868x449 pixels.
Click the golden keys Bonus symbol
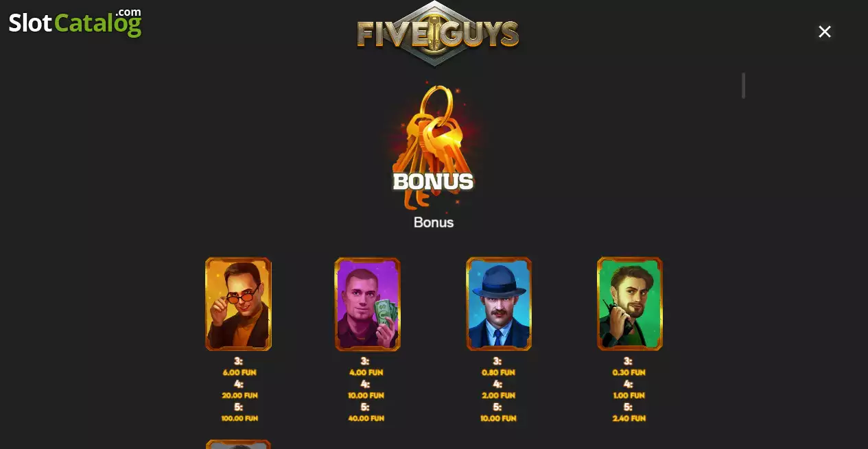(432, 146)
